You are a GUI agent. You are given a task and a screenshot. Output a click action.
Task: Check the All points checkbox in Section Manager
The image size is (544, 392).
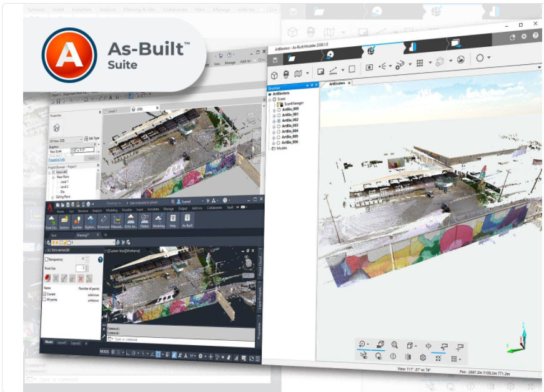(x=44, y=299)
